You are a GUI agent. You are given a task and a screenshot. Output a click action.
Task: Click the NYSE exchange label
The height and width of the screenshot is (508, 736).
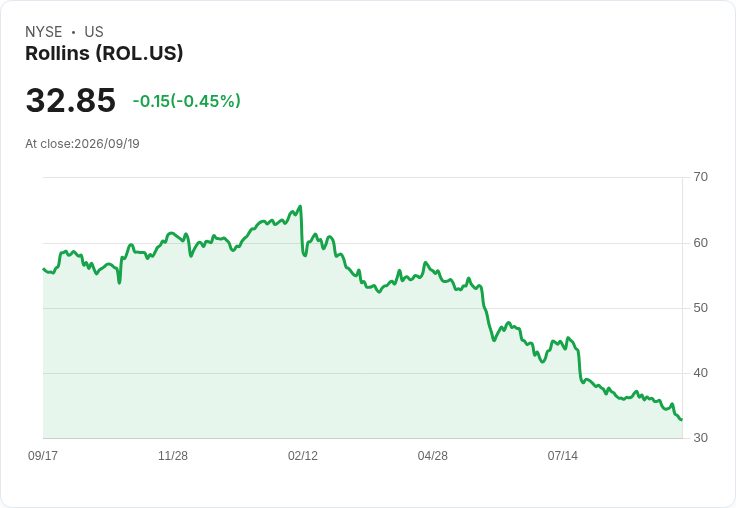[x=43, y=32]
